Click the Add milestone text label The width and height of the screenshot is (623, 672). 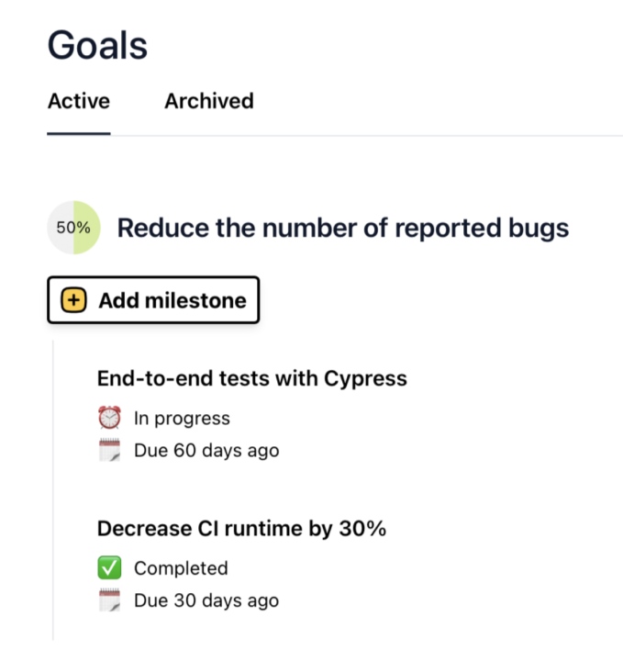click(x=172, y=300)
